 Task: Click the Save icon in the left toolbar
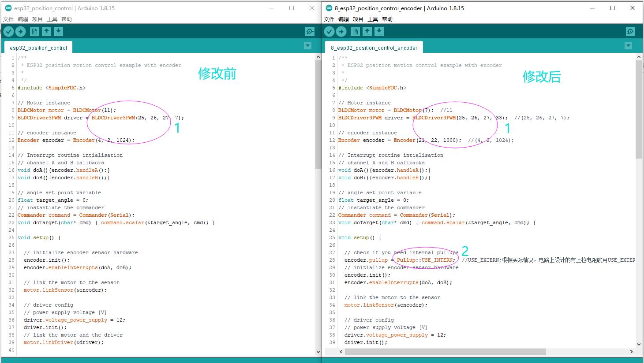click(x=58, y=31)
